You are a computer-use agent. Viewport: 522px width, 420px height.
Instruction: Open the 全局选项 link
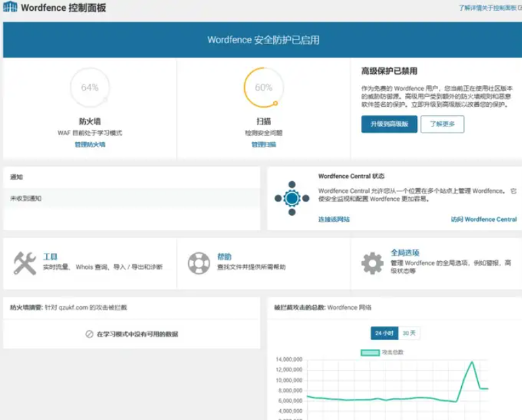click(x=405, y=253)
